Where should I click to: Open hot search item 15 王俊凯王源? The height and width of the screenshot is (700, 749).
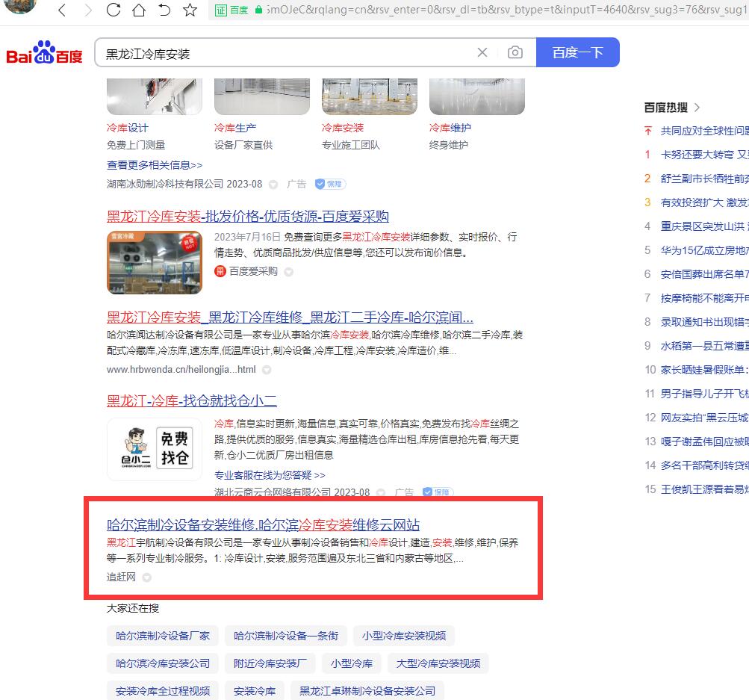pos(705,489)
